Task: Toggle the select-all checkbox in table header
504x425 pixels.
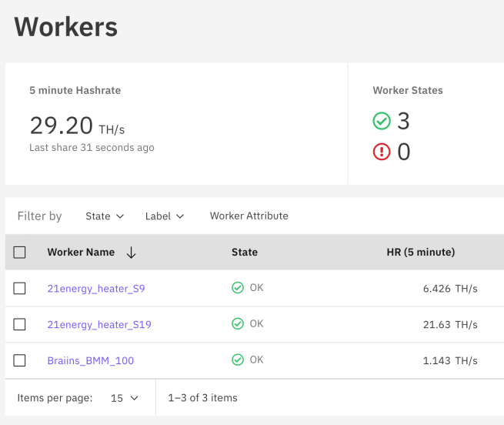Action: 20,253
